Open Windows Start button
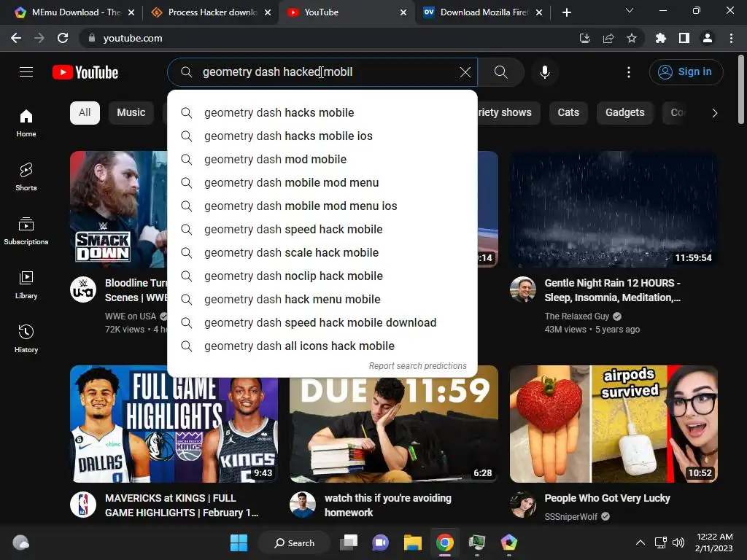This screenshot has width=747, height=560. pos(239,542)
